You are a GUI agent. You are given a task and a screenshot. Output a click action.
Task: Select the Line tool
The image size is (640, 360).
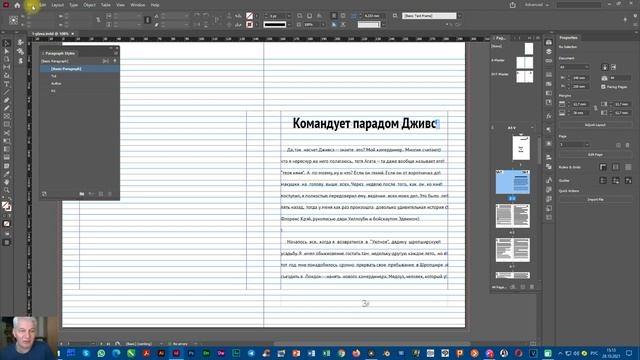coord(7,92)
